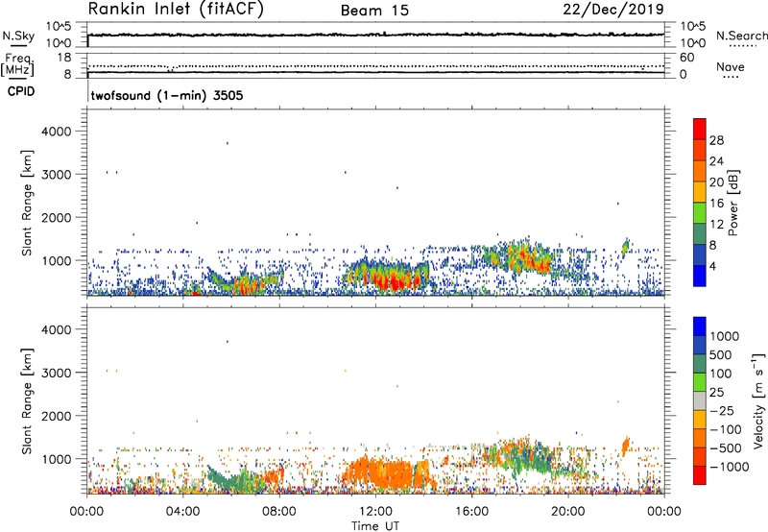Select the "12:00" time tick label

(375, 512)
